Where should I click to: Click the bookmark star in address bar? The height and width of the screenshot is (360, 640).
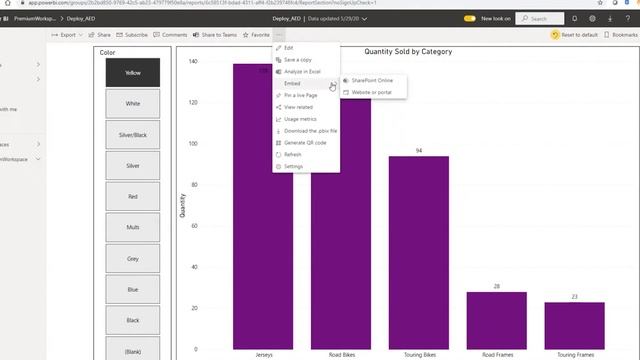(600, 3)
